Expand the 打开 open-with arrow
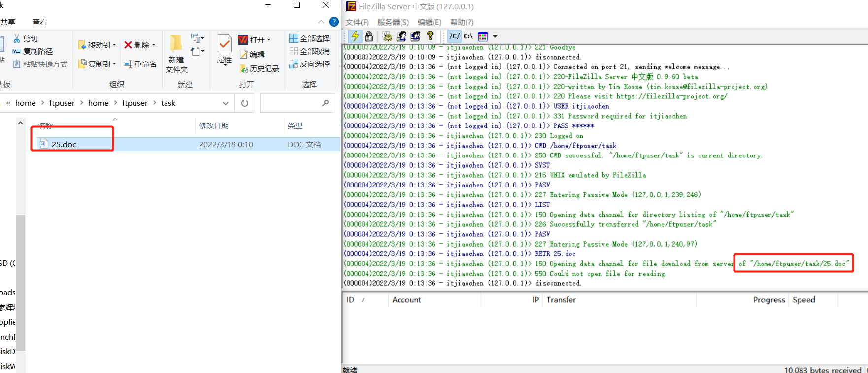Image resolution: width=868 pixels, height=373 pixels. (269, 40)
